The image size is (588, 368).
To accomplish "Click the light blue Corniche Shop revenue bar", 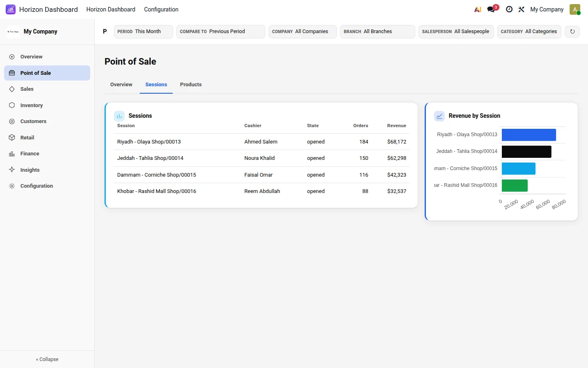I will [x=519, y=168].
